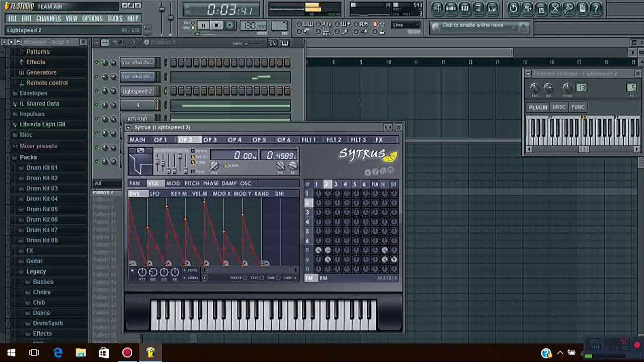Click the KTD RNB channel button
The width and height of the screenshot is (644, 362).
(137, 119)
